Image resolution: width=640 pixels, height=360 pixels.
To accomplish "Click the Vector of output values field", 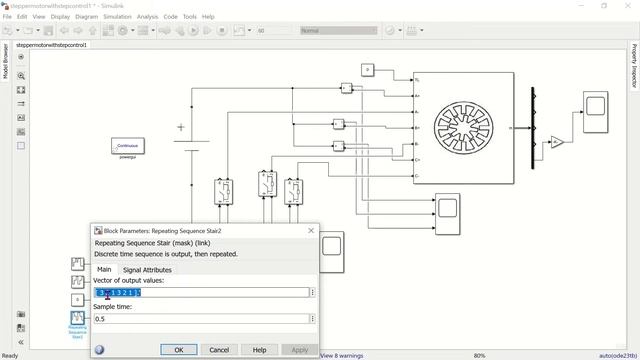I will coord(202,292).
